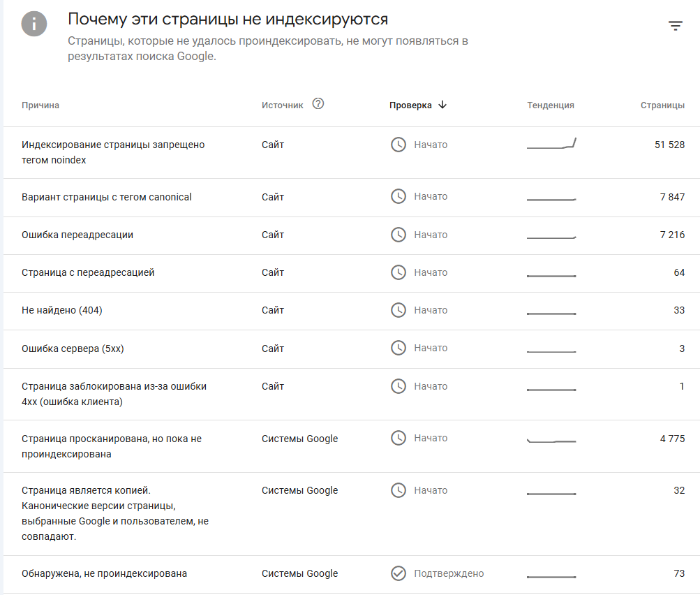
Task: Click Системы Google in Обнаружена, не проиндексирована row
Action: coord(299,573)
